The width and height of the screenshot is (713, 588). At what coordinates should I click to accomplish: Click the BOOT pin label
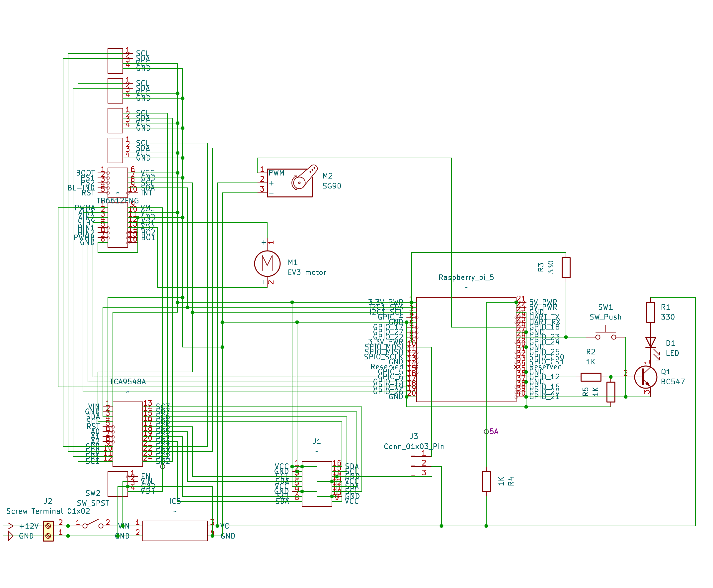click(85, 173)
